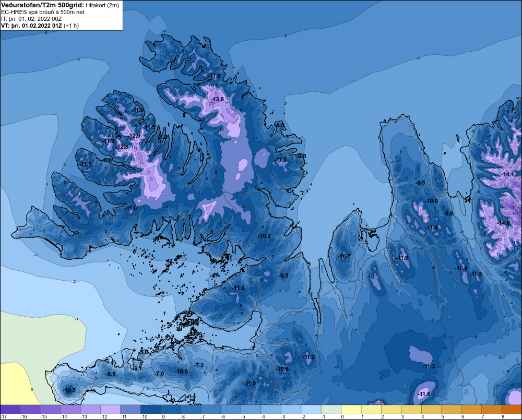Click the 'EC-HRES spá brúuð á 500m net' line
This screenshot has width=522, height=420.
tap(43, 12)
